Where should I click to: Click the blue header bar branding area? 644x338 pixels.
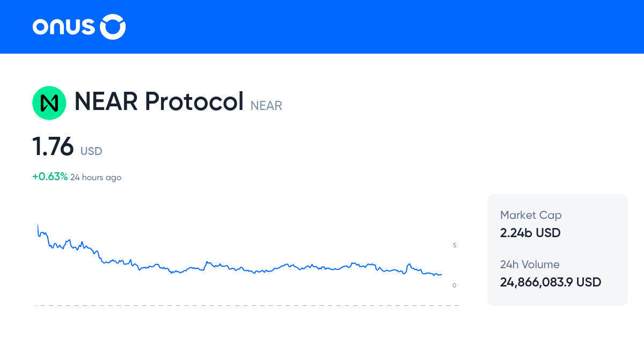click(78, 26)
